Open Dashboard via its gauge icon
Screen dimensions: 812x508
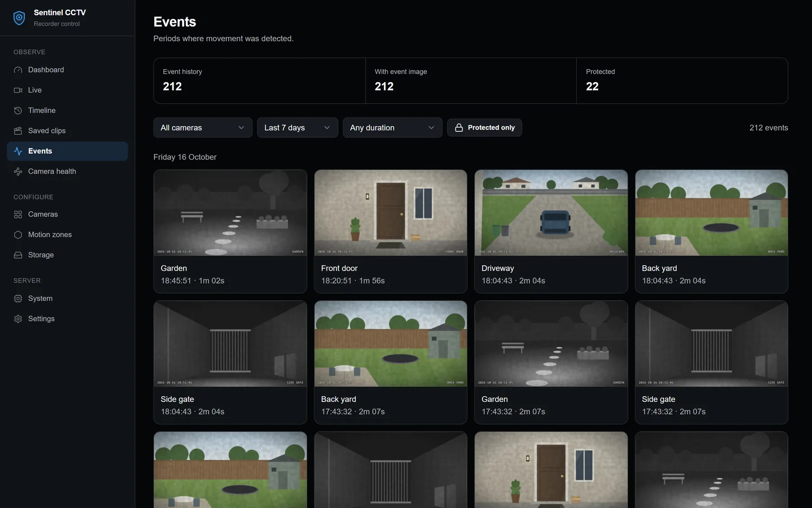[18, 70]
